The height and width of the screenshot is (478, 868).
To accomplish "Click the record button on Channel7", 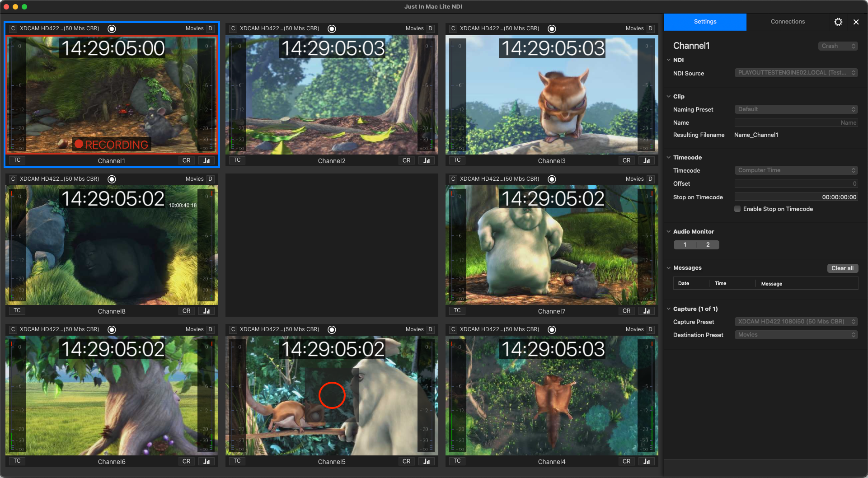I will click(552, 179).
